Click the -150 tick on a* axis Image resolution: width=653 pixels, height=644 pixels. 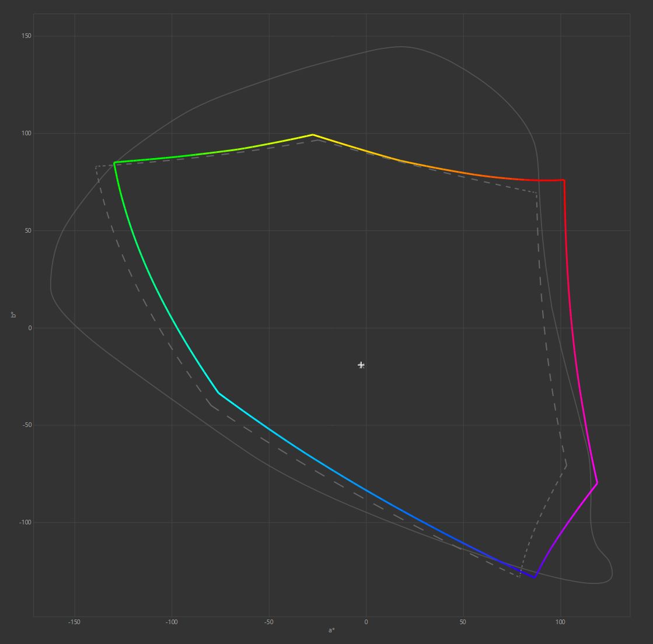(x=74, y=622)
